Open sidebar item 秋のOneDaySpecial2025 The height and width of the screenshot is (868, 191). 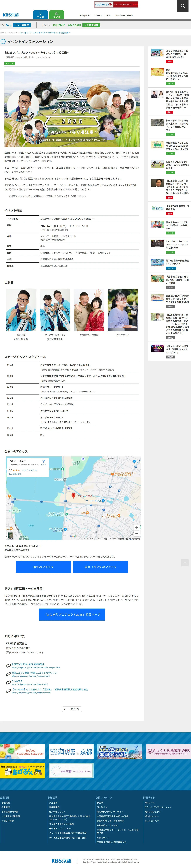pyautogui.click(x=170, y=76)
